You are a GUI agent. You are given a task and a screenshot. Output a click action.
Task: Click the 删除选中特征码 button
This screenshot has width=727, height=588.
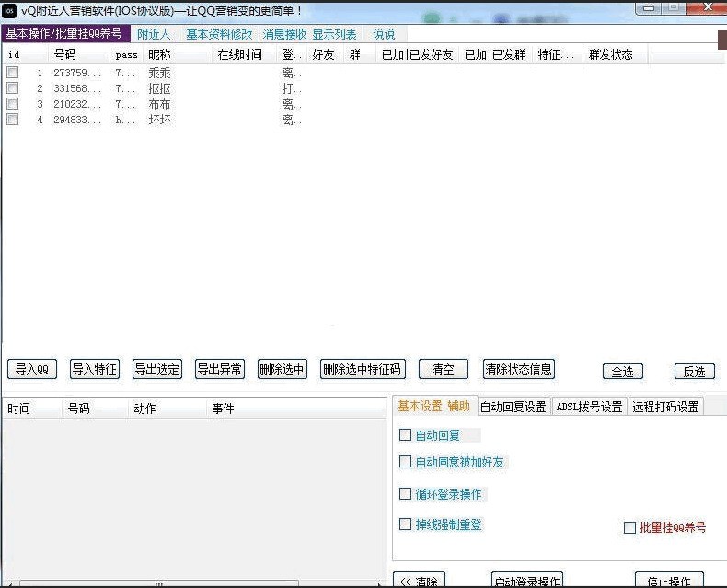pyautogui.click(x=363, y=369)
